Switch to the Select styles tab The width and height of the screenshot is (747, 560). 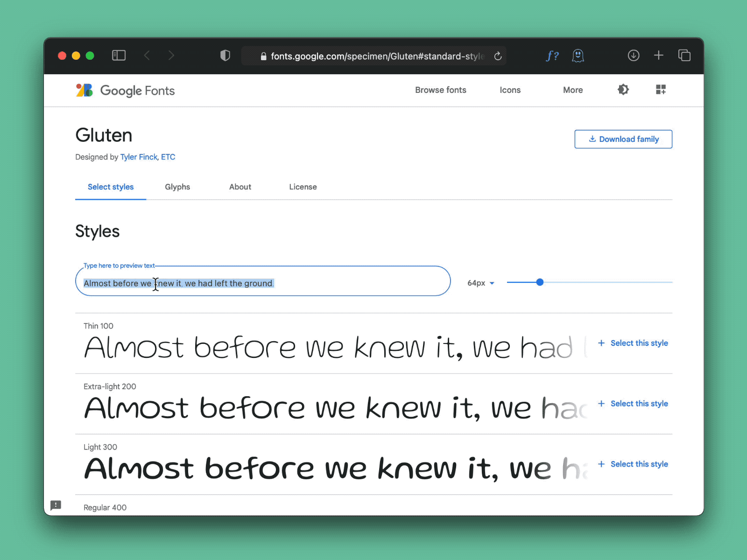point(111,187)
